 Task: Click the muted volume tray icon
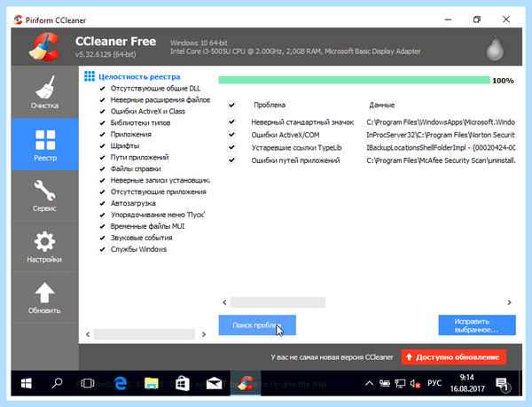[x=415, y=384]
